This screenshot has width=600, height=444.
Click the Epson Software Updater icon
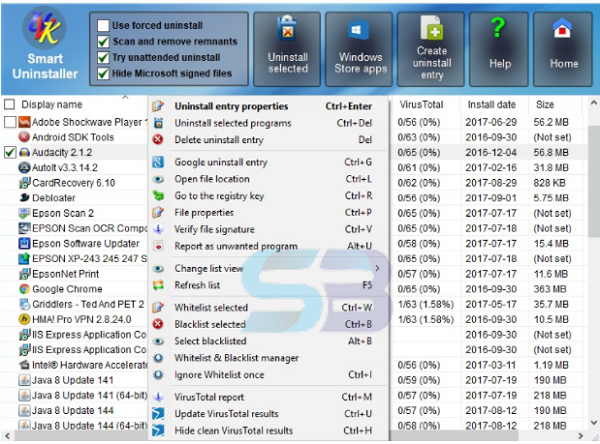pos(24,243)
